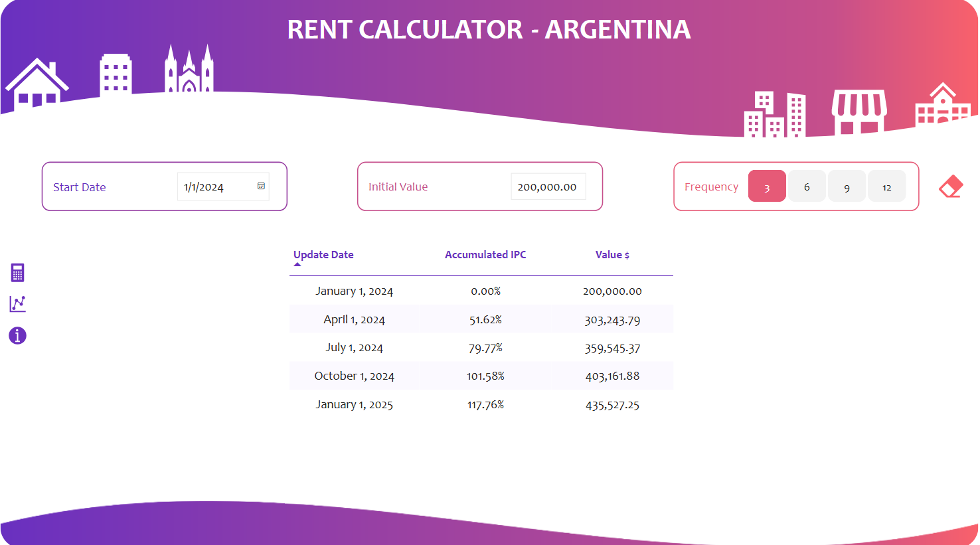
Task: Sort by Value $ column header
Action: point(612,255)
